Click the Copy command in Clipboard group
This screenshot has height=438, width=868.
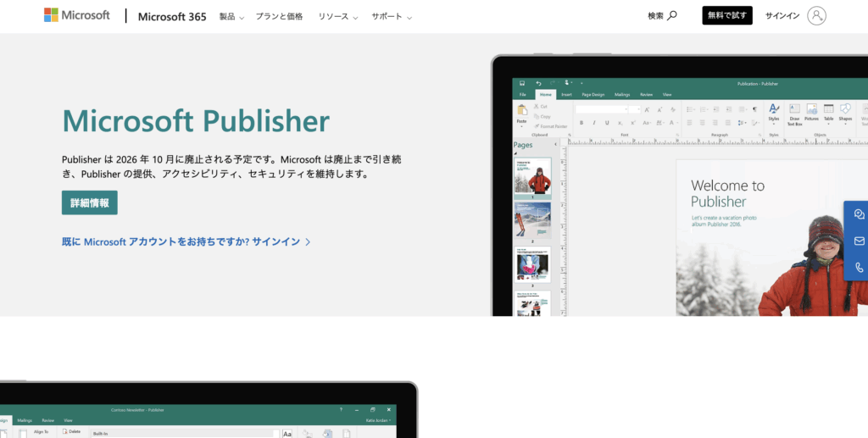pyautogui.click(x=542, y=116)
